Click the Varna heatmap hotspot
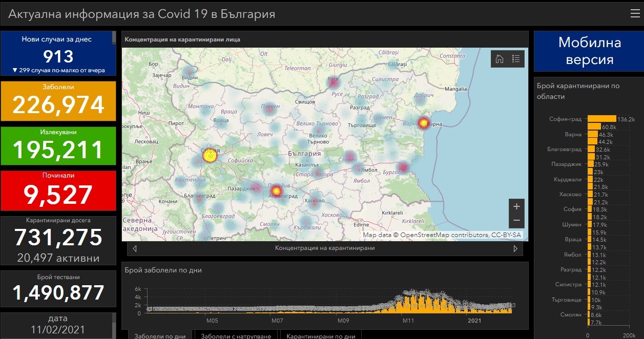The image size is (644, 339). click(x=424, y=123)
